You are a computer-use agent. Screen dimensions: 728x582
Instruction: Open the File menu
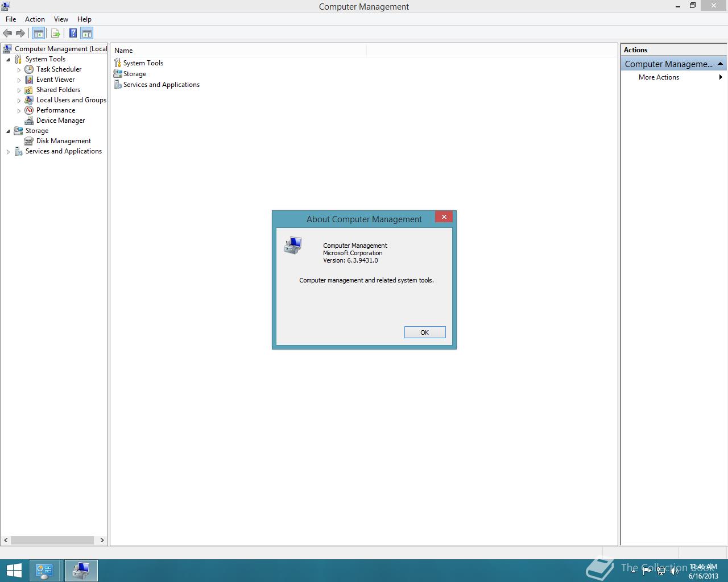tap(11, 19)
